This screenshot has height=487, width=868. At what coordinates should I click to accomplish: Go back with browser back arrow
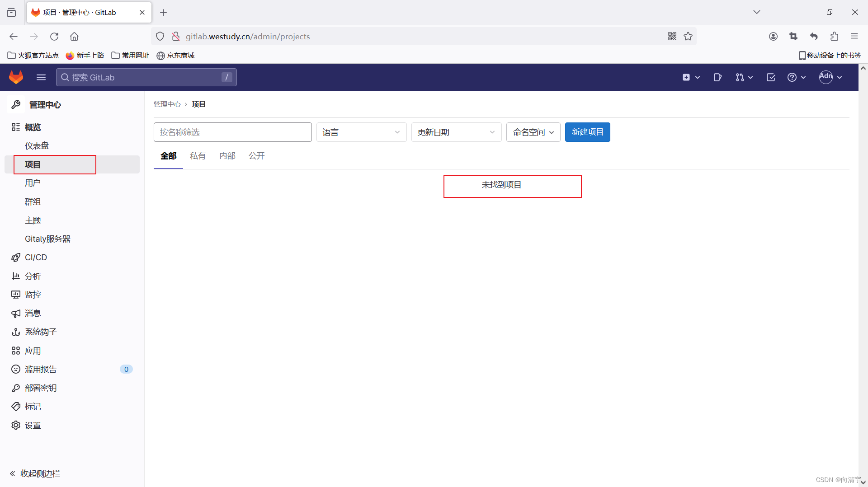(x=14, y=37)
